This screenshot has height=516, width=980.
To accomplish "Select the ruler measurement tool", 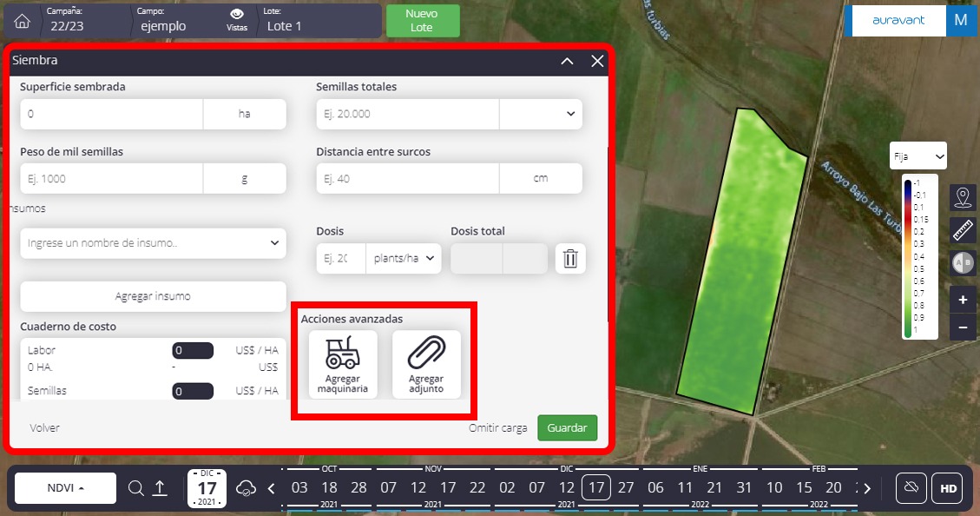I will (x=964, y=230).
